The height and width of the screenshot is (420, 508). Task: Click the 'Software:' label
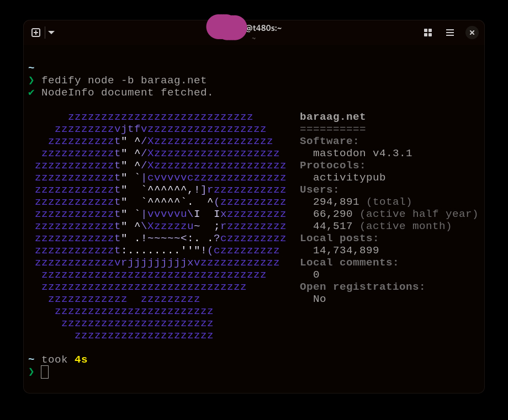click(x=329, y=141)
